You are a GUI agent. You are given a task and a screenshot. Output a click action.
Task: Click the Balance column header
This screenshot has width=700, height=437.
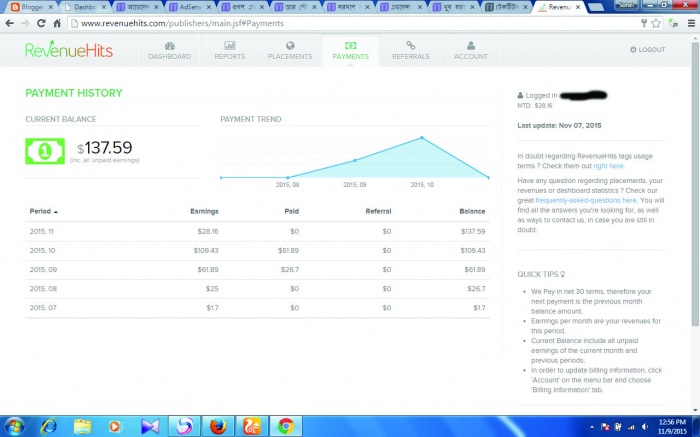click(x=472, y=211)
